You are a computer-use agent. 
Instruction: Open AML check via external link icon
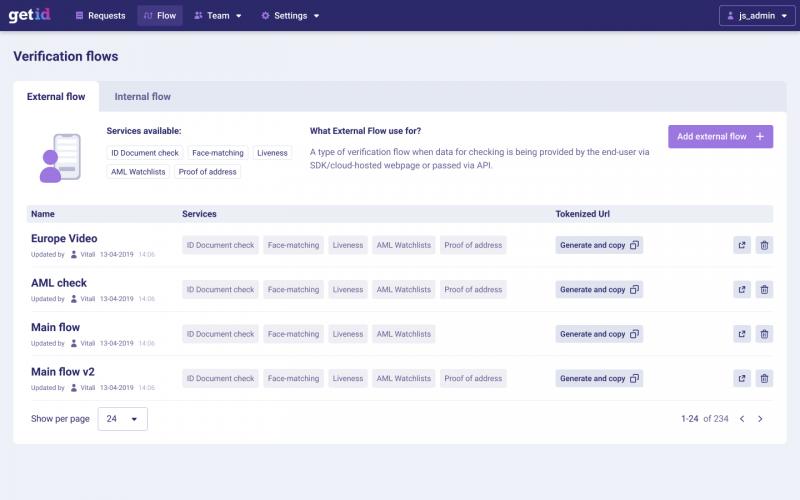click(x=742, y=290)
